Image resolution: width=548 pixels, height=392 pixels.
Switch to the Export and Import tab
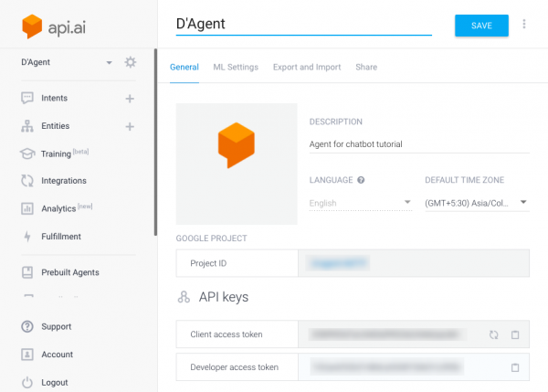307,67
